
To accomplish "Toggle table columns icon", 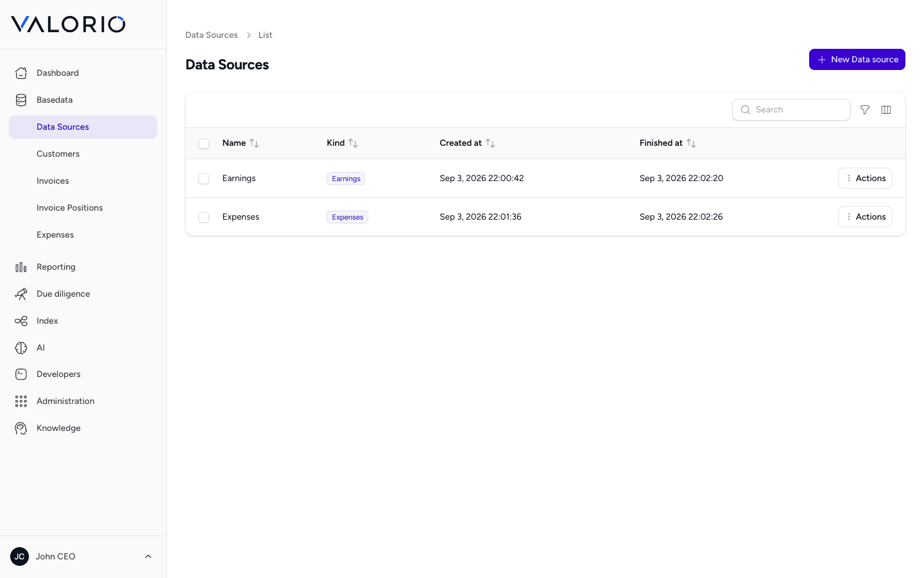I will point(886,110).
